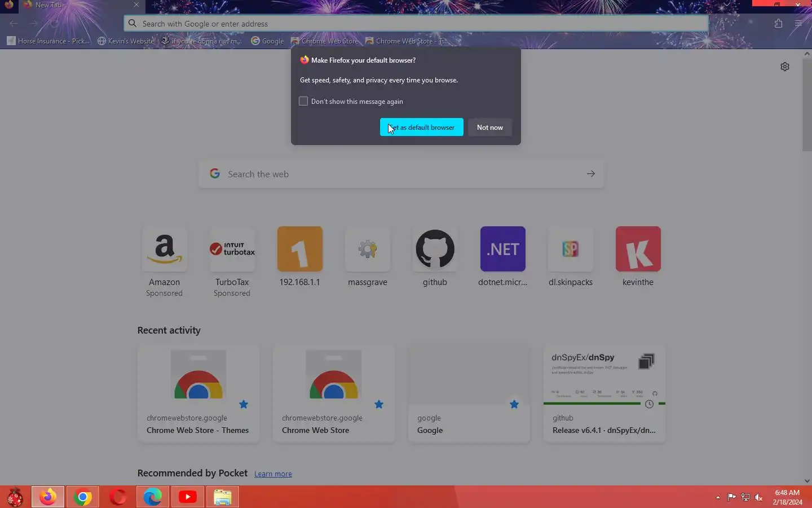This screenshot has height=508, width=812.
Task: Close the New Tab tab
Action: point(136,5)
